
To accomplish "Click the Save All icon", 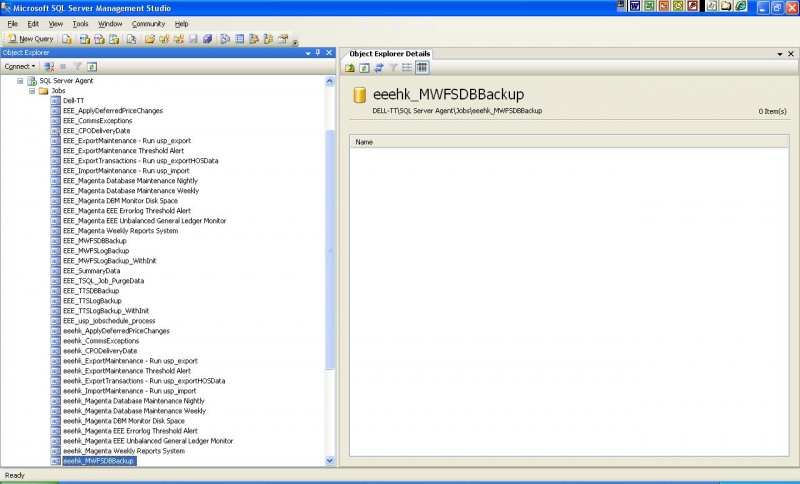I will point(207,39).
